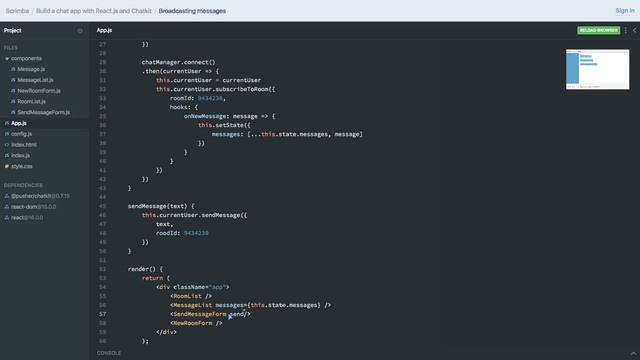Click the package icon beside react-dom dependency

pos(7,207)
